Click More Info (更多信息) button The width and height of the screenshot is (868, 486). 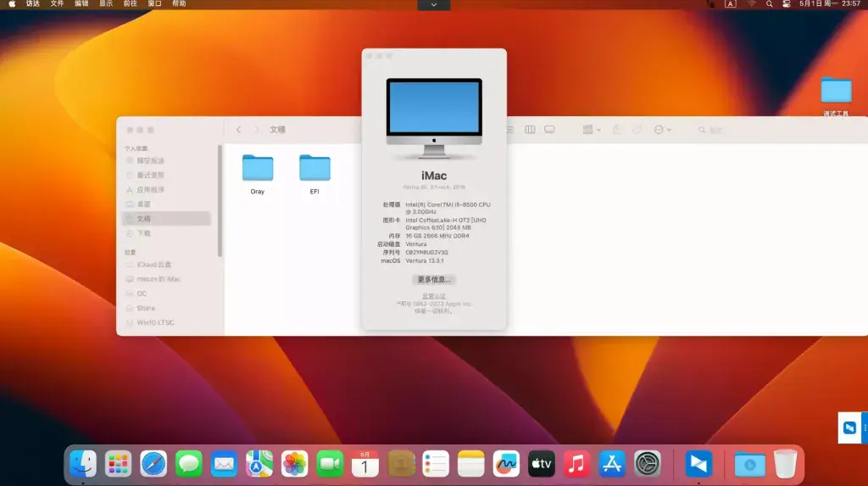pos(434,279)
